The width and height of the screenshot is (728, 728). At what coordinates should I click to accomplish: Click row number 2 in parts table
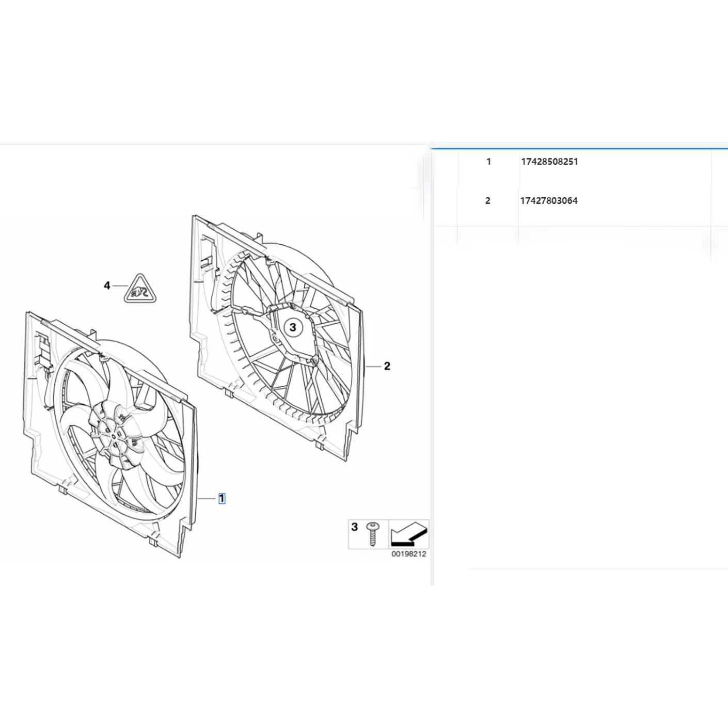point(488,201)
